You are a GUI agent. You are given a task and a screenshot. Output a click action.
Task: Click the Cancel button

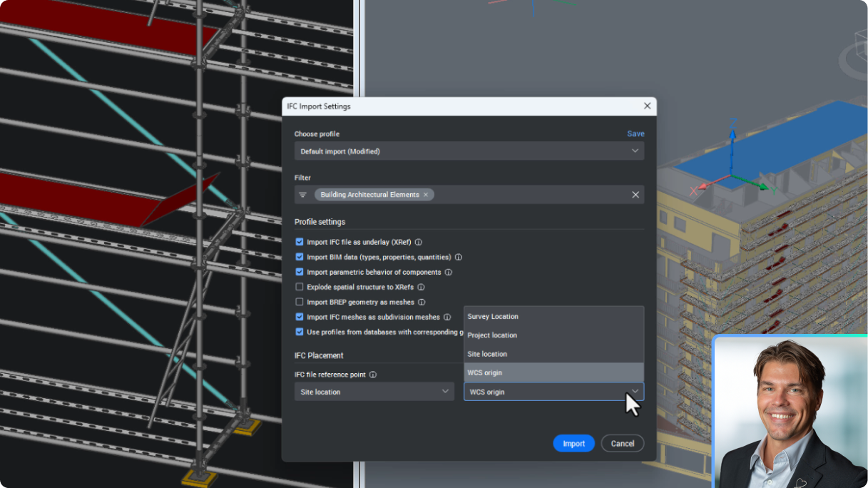click(x=622, y=443)
